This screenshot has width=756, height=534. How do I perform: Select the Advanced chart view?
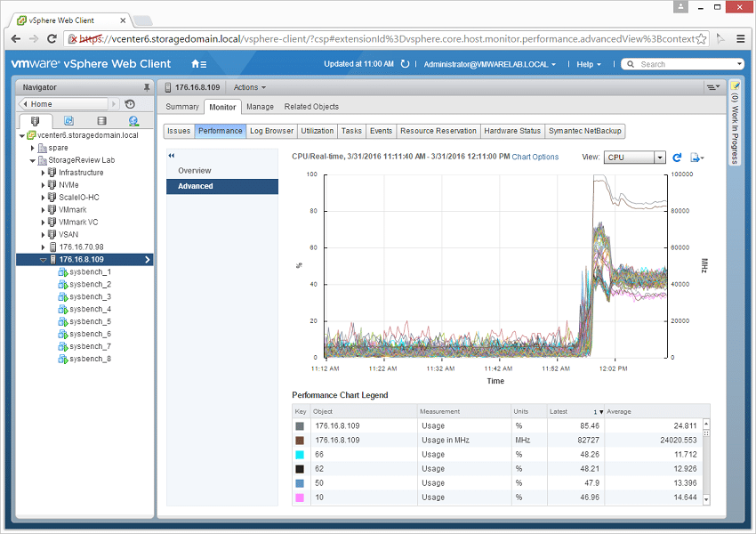pyautogui.click(x=222, y=186)
